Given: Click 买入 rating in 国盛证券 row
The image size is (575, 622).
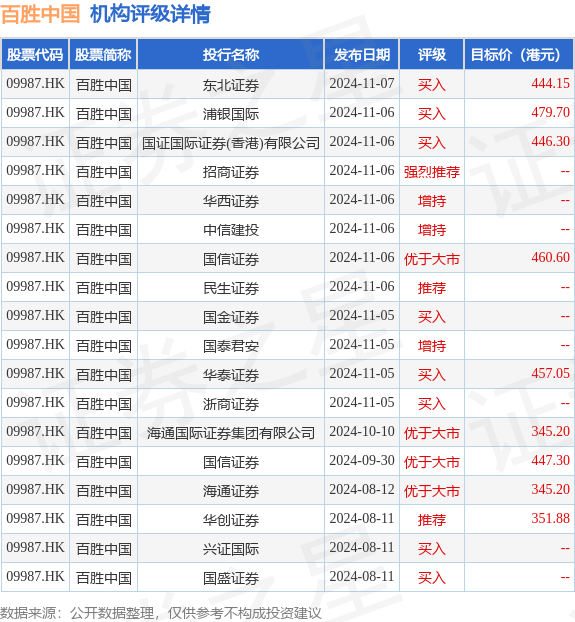Looking at the screenshot, I should tap(431, 577).
